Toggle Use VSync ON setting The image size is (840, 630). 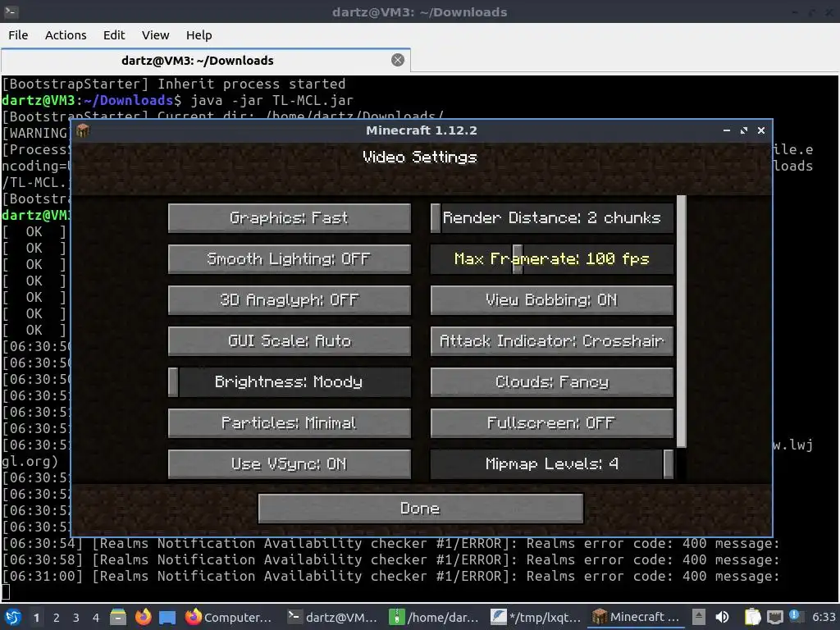[290, 464]
